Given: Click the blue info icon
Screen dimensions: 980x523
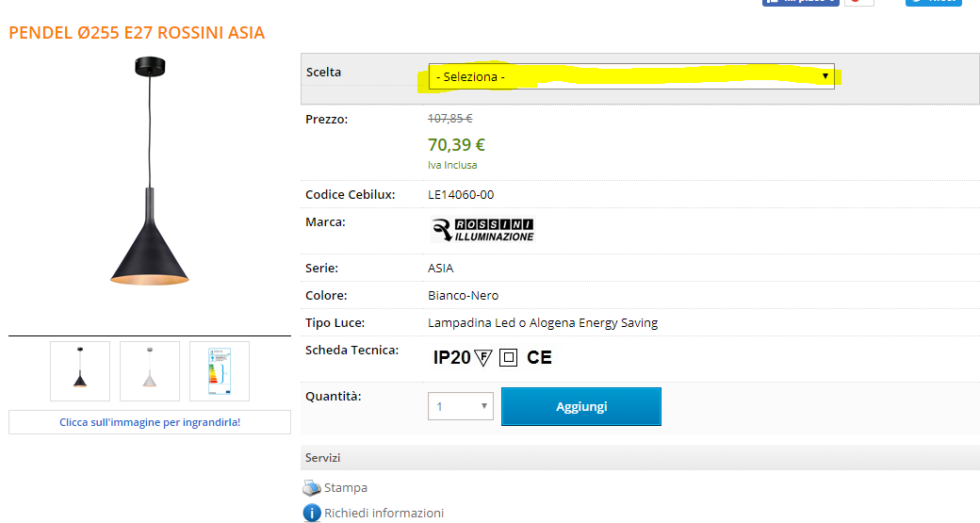Looking at the screenshot, I should (x=312, y=514).
